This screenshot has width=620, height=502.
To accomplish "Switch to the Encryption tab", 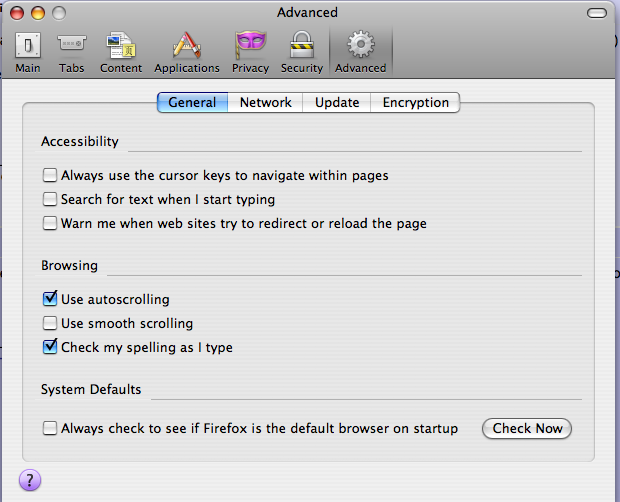I will tap(416, 102).
